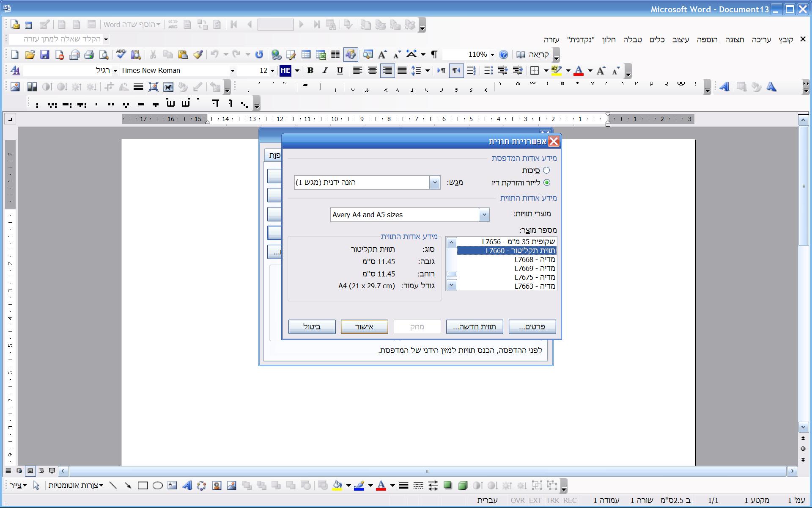Expand the מגש tray dropdown
The image size is (812, 508).
(434, 182)
